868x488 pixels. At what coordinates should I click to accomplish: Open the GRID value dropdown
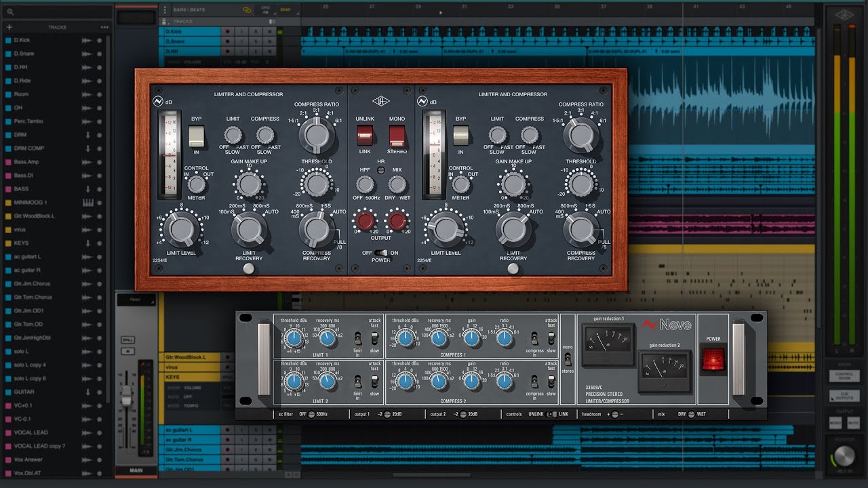point(265,11)
